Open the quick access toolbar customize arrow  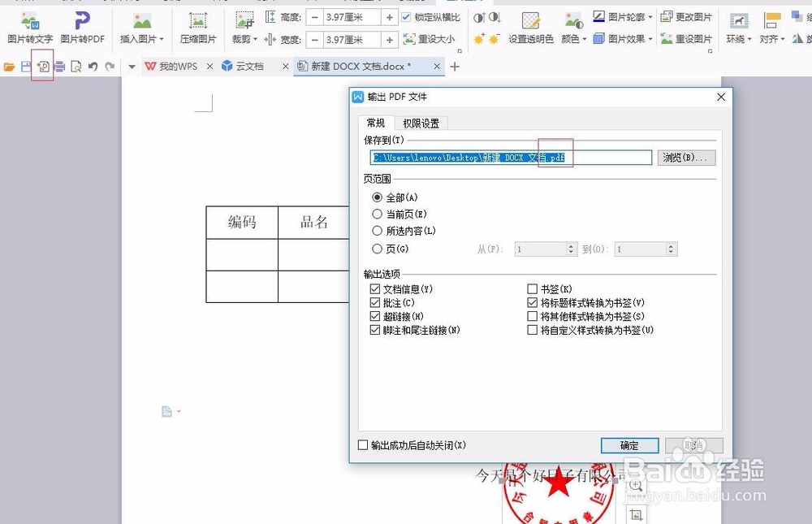click(132, 67)
